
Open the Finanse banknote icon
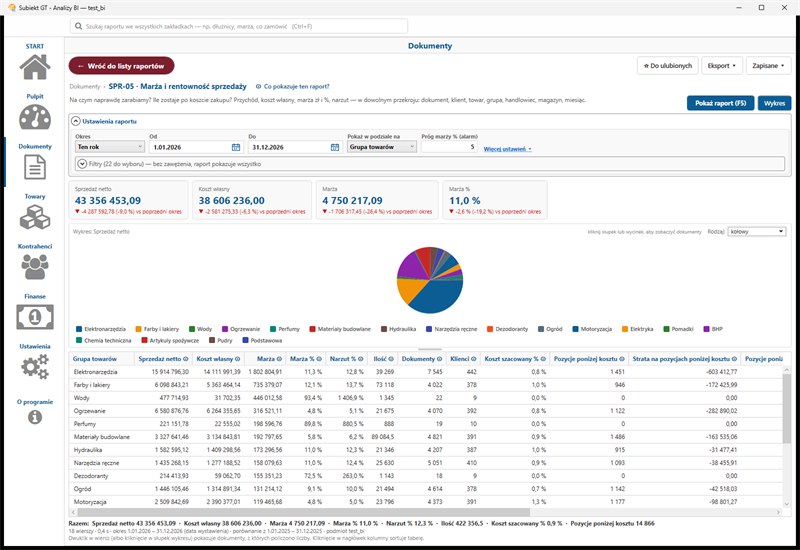click(x=35, y=317)
